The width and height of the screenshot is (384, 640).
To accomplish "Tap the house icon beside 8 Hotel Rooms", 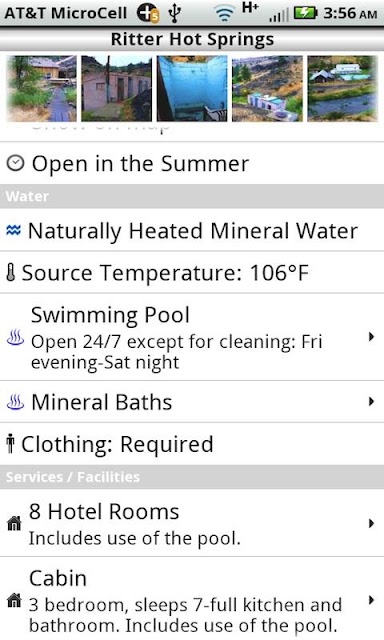I will click(x=14, y=523).
